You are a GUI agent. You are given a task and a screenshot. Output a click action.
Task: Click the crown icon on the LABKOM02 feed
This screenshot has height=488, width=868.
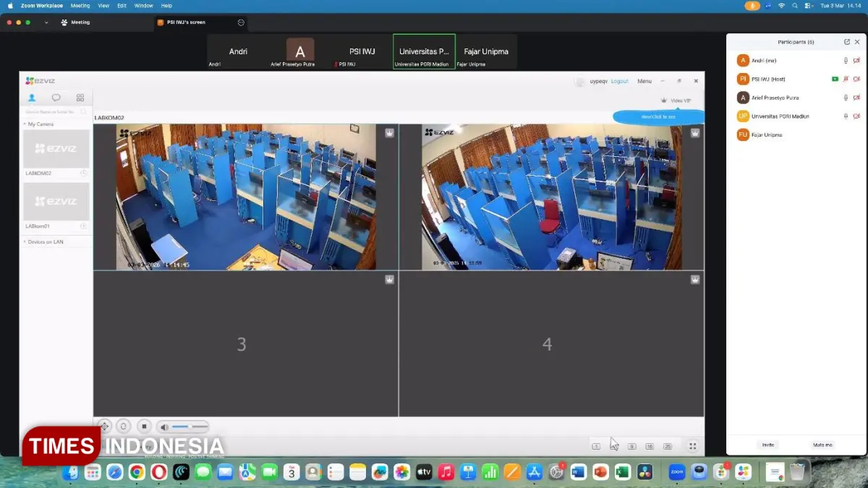[389, 133]
